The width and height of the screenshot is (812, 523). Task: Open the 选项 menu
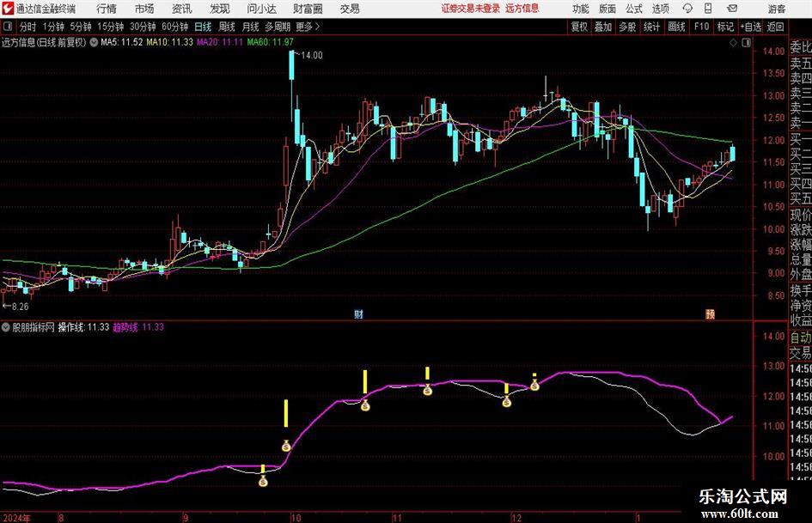[660, 9]
